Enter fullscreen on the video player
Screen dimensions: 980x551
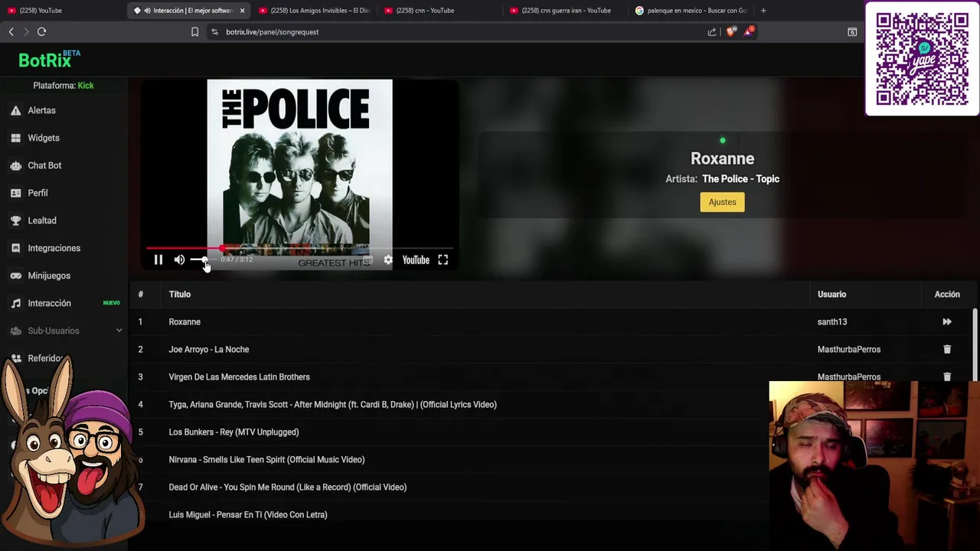pyautogui.click(x=443, y=260)
